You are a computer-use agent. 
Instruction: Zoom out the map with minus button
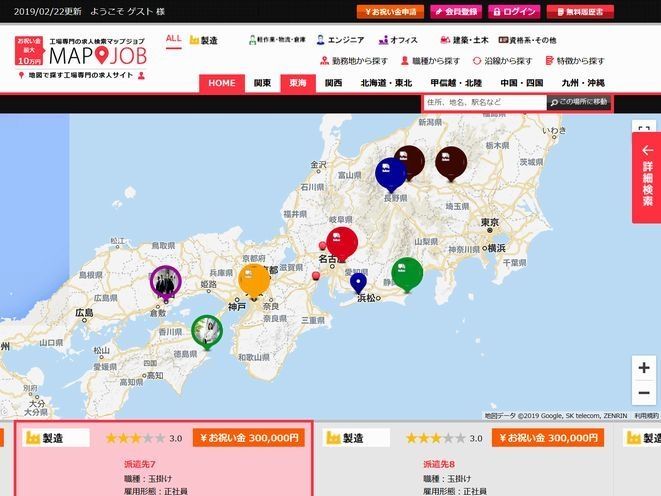[644, 395]
